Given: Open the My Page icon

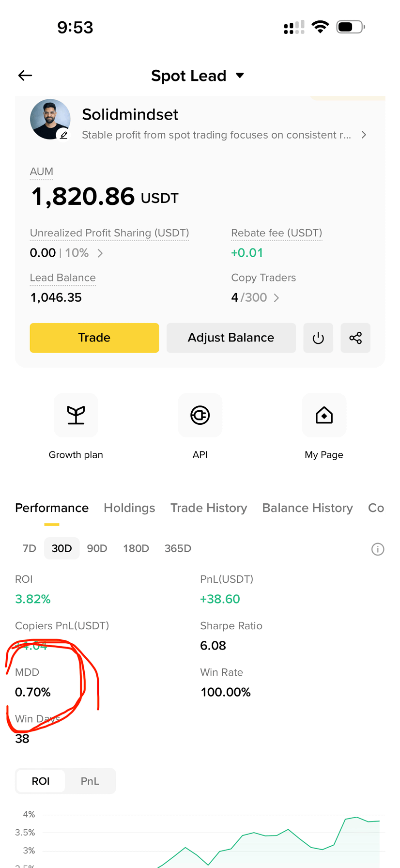Looking at the screenshot, I should pos(324,415).
